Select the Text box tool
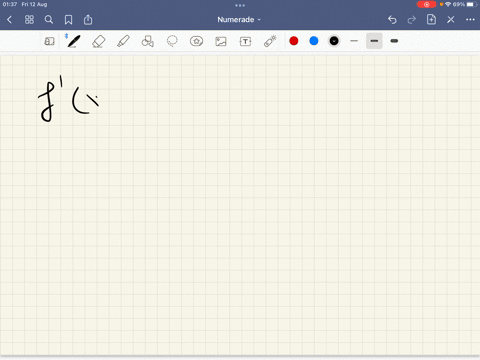The height and width of the screenshot is (360, 480). coord(245,41)
